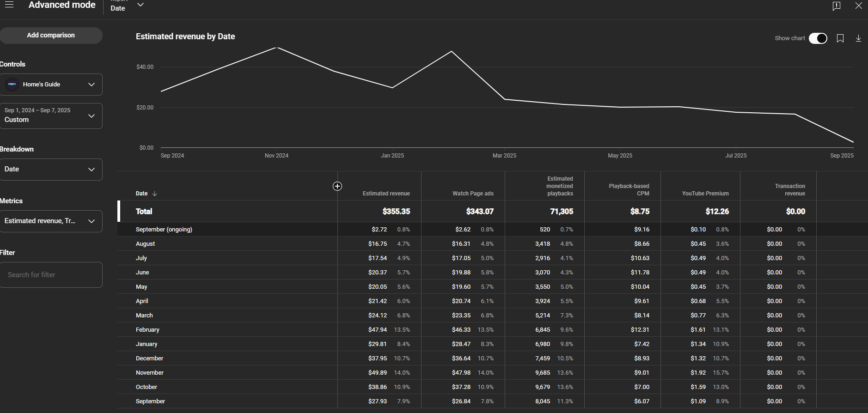Click the chart peak near Nov 2024

point(276,48)
